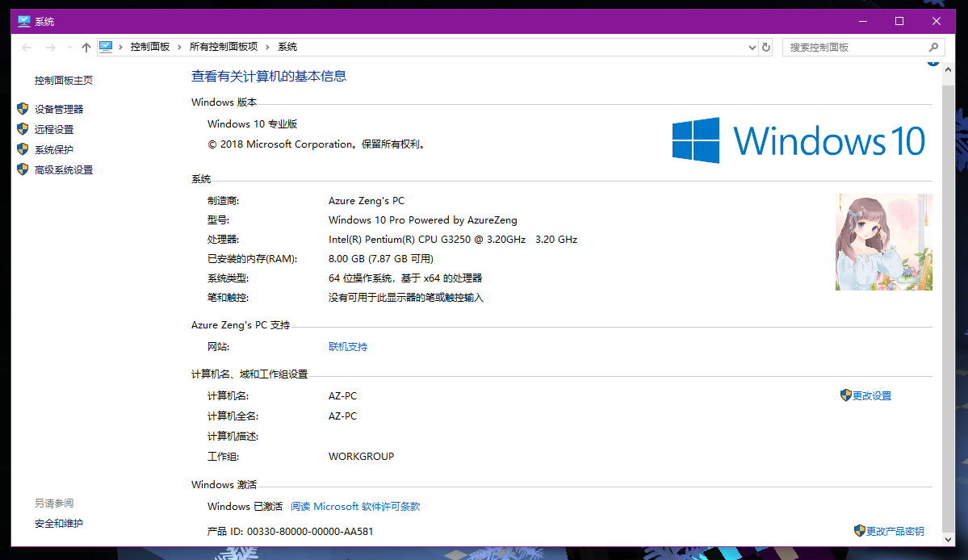Click the search magnifier icon
968x560 pixels.
click(x=933, y=47)
